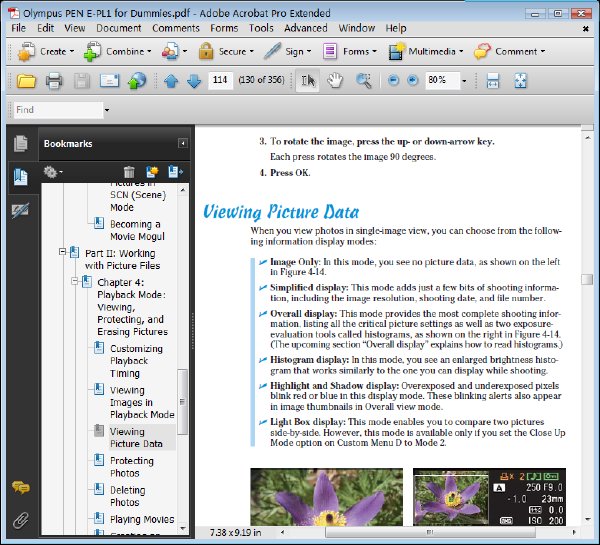Click the page number field showing 114
600x545 pixels.
click(220, 80)
